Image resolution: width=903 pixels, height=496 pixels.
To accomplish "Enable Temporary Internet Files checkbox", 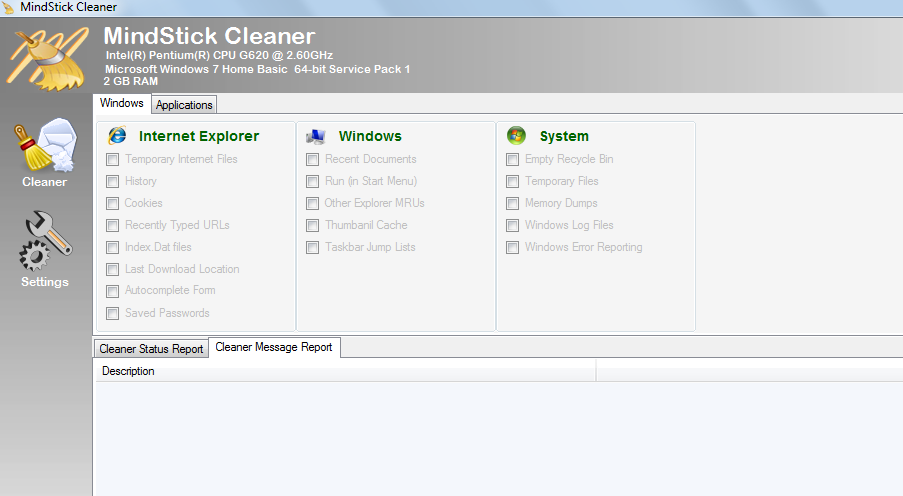I will click(112, 160).
